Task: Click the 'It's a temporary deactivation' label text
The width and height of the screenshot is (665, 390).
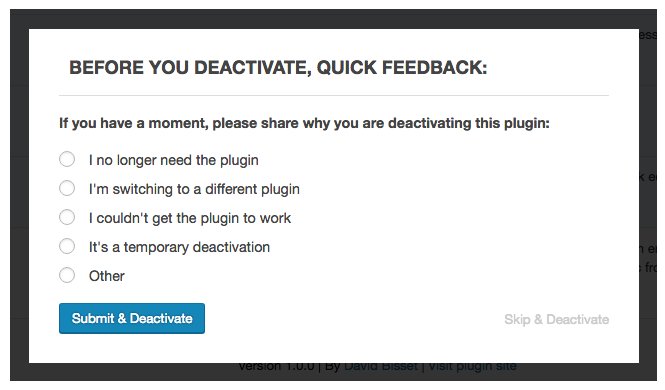Action: [179, 247]
